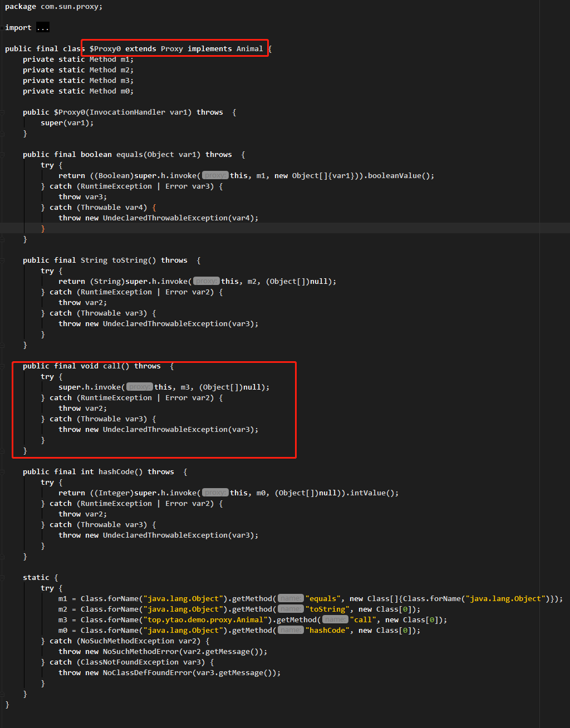Click the package name com.sun.proxy

coord(70,7)
